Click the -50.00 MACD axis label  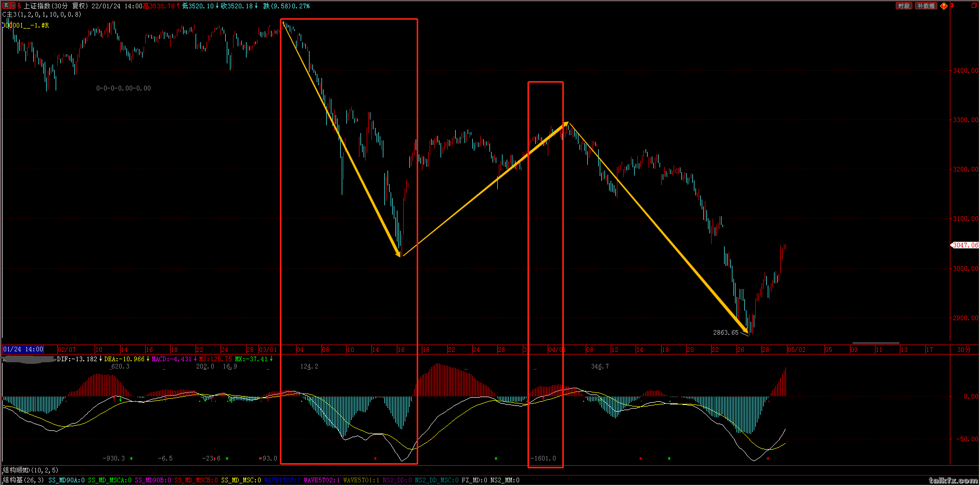[967, 439]
